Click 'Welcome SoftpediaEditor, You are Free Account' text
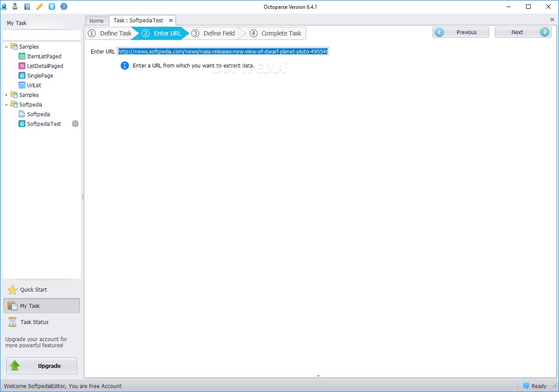The height and width of the screenshot is (392, 559). click(x=63, y=386)
